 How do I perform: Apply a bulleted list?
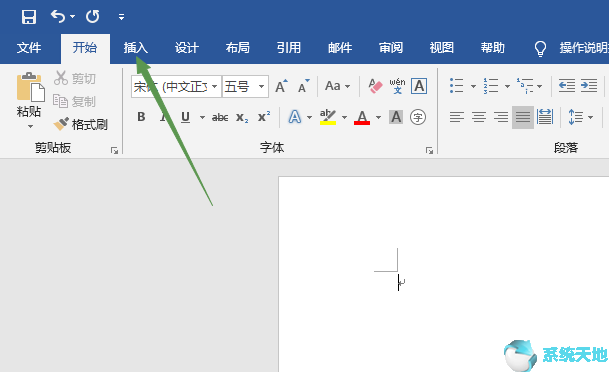click(x=456, y=86)
